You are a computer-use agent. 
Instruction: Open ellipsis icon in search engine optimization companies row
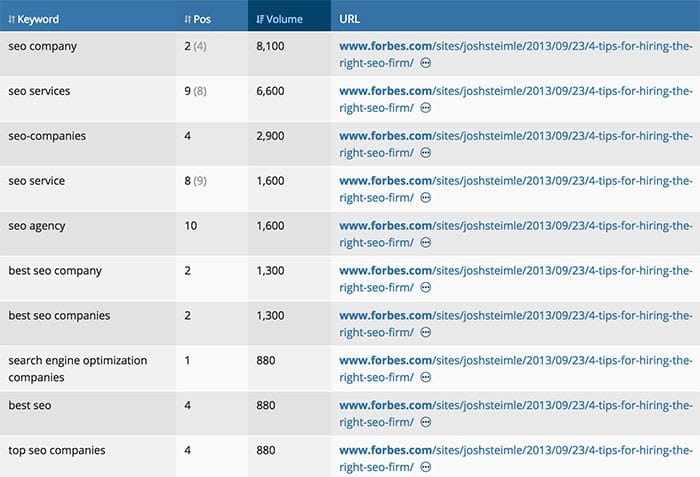(426, 377)
